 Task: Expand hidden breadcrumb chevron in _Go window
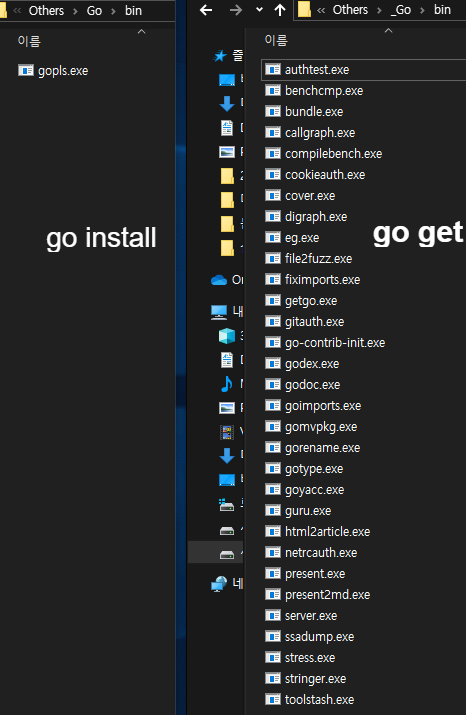click(321, 10)
